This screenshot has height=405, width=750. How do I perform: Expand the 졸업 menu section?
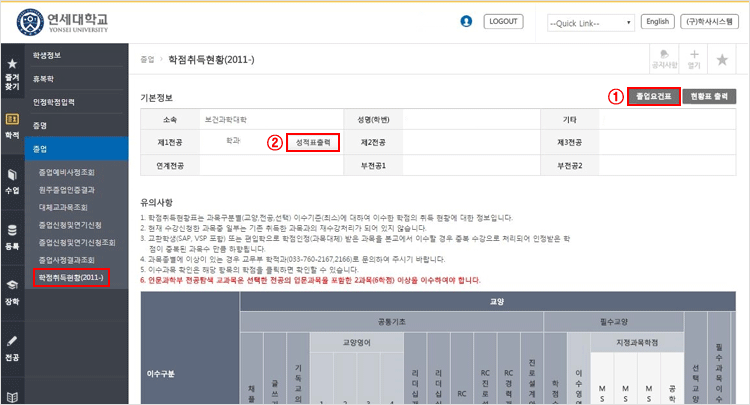pyautogui.click(x=77, y=148)
